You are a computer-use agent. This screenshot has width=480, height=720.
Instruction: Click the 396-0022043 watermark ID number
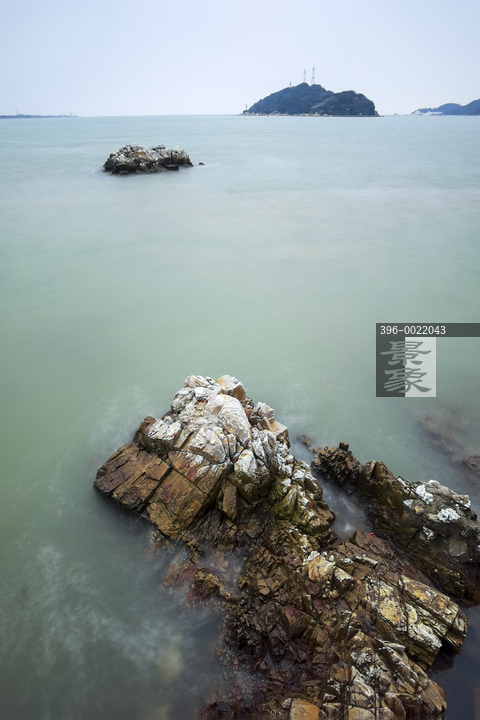pos(412,330)
